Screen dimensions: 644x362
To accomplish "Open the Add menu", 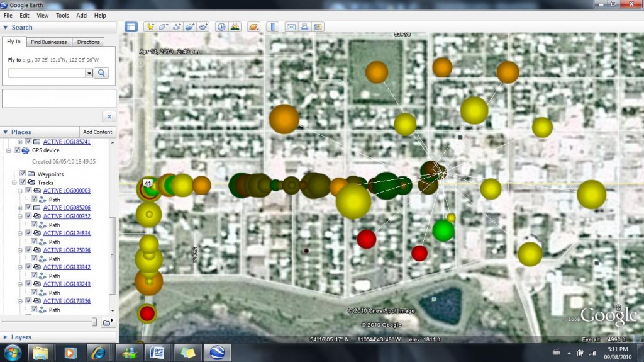I will point(81,16).
